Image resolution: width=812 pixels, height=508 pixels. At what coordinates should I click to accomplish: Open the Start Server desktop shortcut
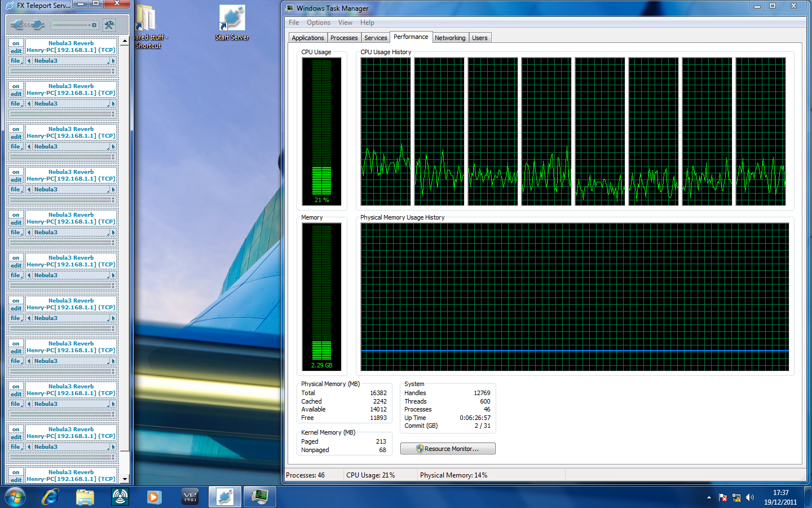(232, 23)
